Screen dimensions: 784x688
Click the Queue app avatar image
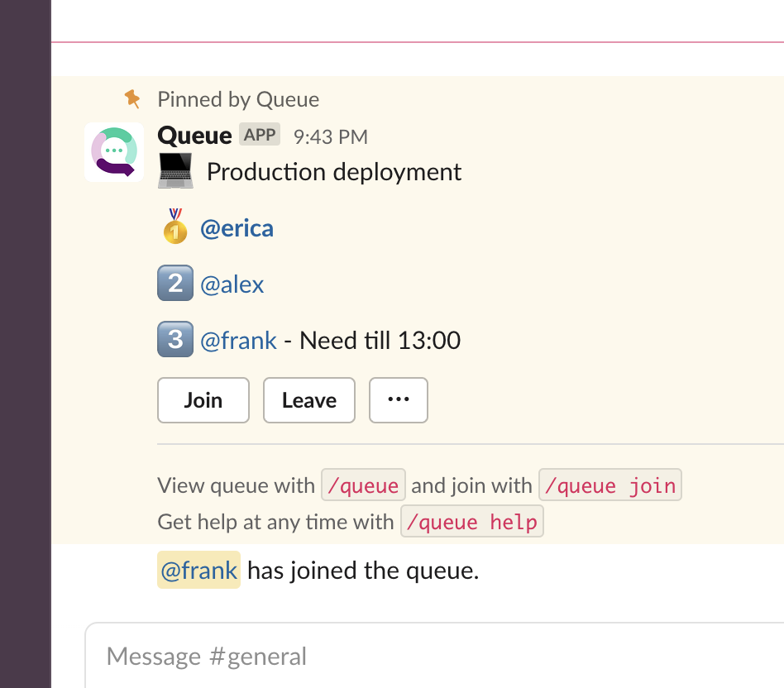coord(113,152)
